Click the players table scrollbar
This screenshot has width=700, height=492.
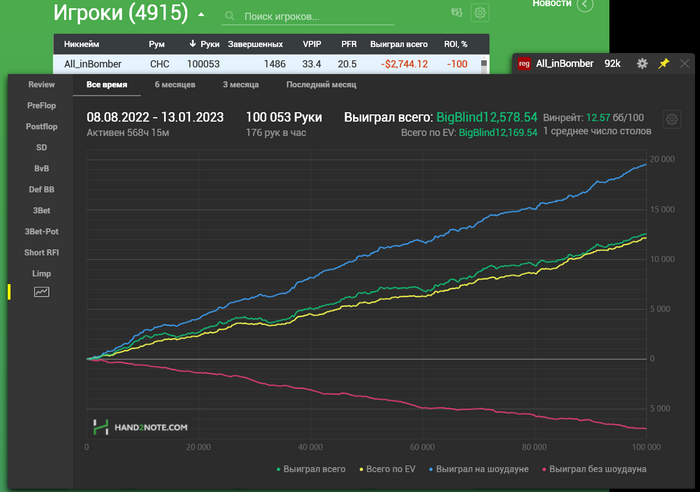tap(484, 64)
